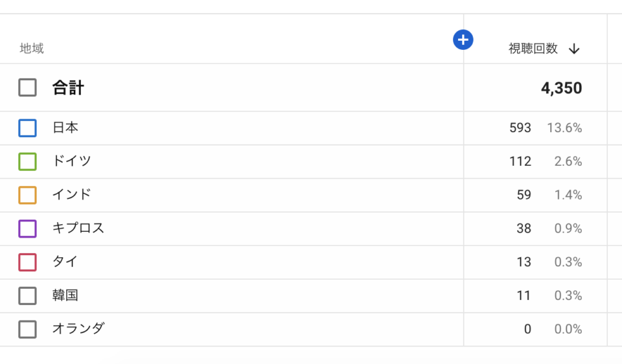Open the インド region entry
The image size is (622, 364).
point(72,195)
